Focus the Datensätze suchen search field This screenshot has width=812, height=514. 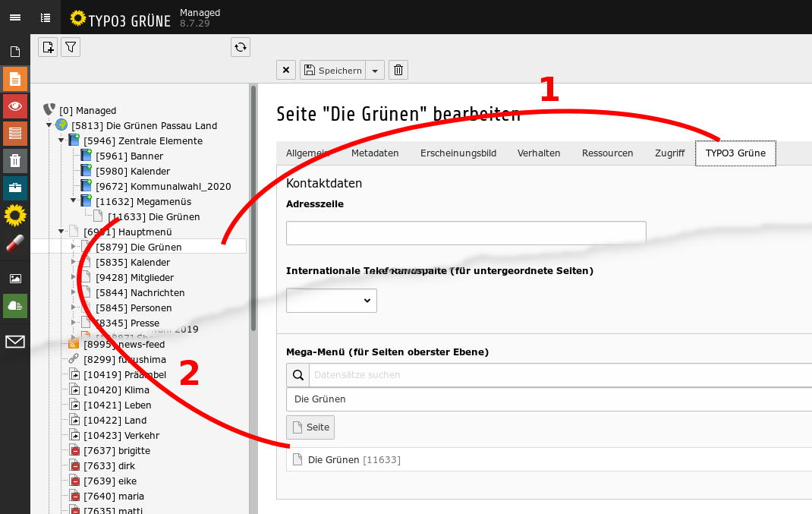pos(560,374)
